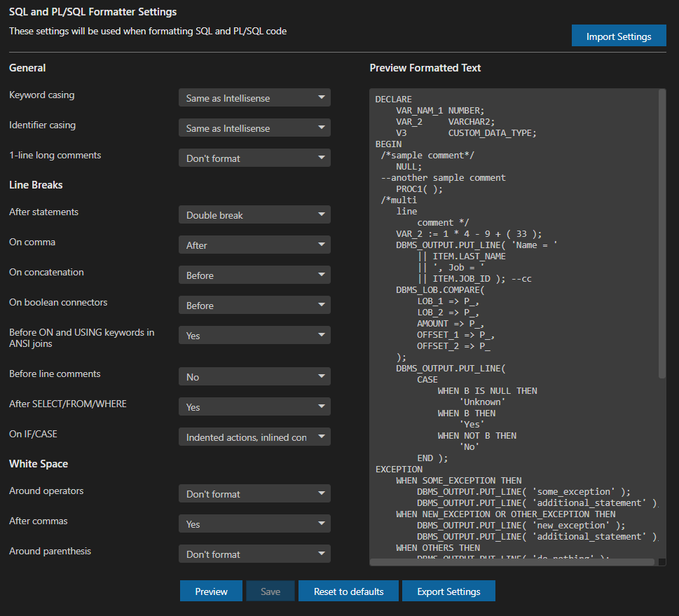Viewport: 679px width, 616px height.
Task: Click the 'General' section heading
Action: point(27,68)
